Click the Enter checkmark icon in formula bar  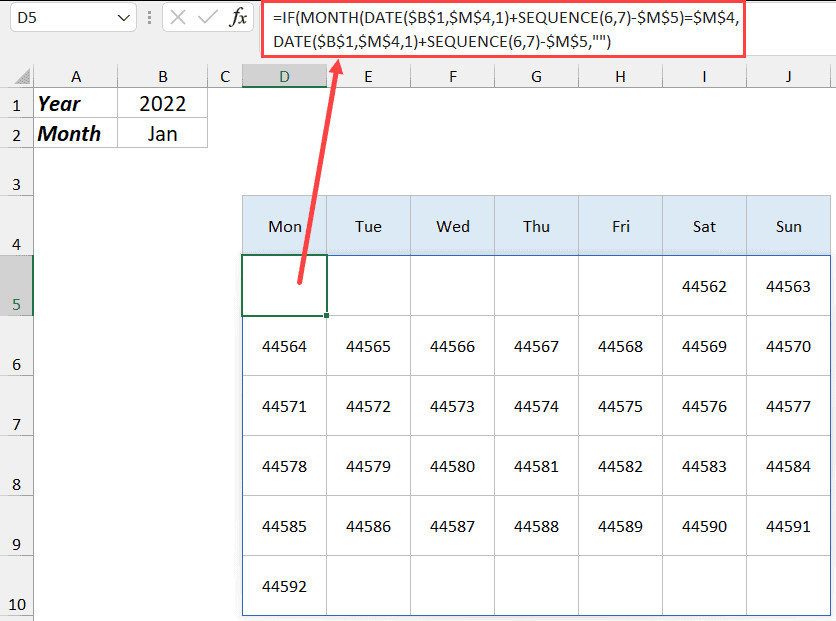tap(209, 18)
